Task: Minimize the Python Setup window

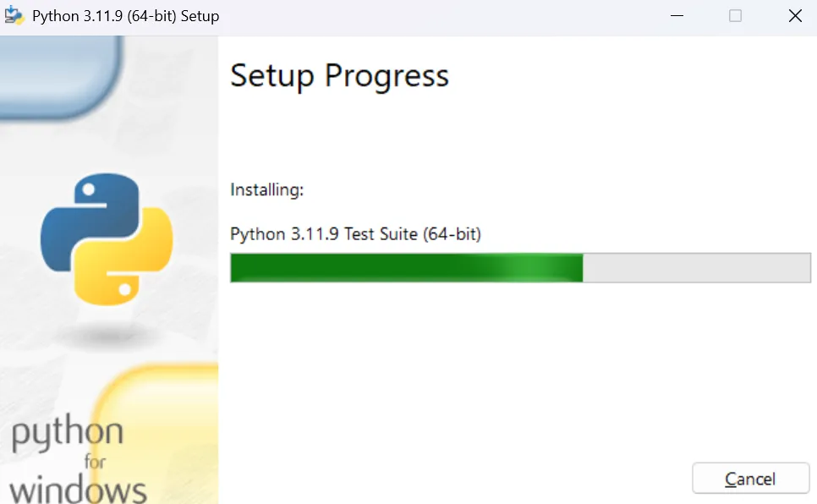Action: (x=677, y=16)
